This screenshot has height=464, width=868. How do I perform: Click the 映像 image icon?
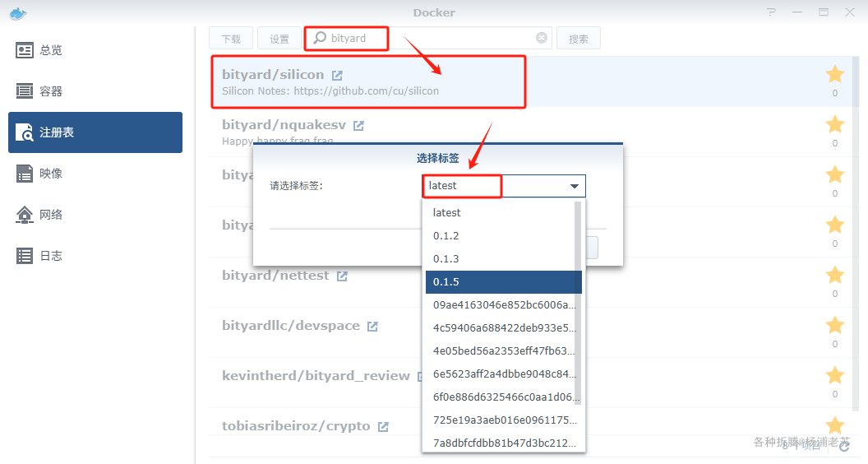coord(25,174)
